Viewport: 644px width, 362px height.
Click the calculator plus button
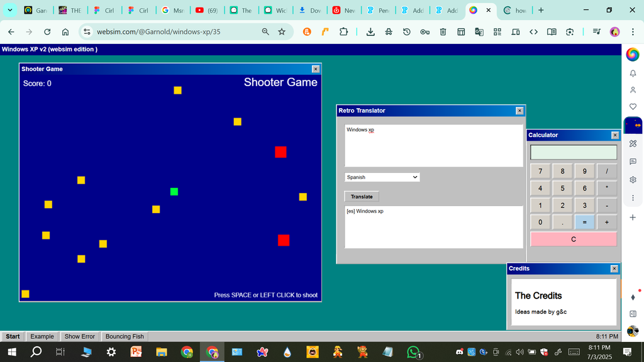click(607, 222)
